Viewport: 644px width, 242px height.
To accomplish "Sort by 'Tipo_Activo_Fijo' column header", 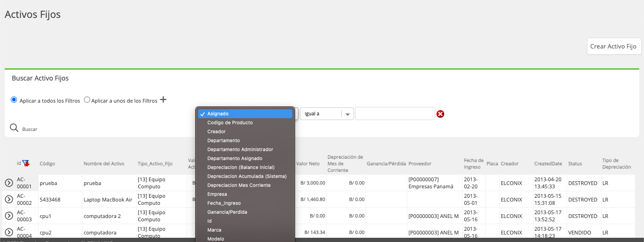I will click(x=155, y=164).
